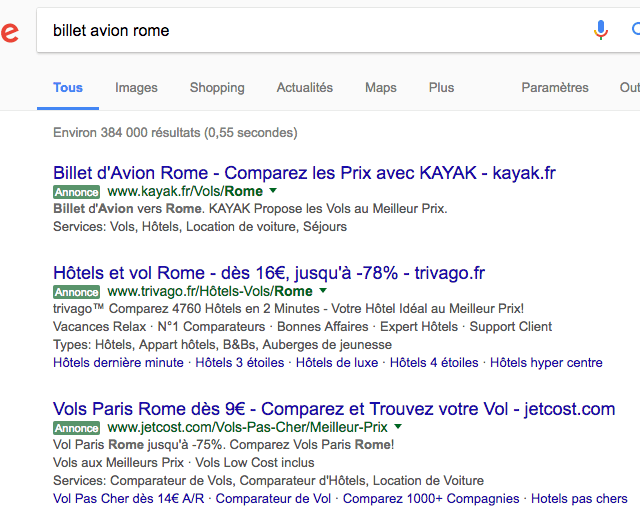Expand the kayak.fr URL dropdown arrow
The image size is (640, 509).
[273, 190]
